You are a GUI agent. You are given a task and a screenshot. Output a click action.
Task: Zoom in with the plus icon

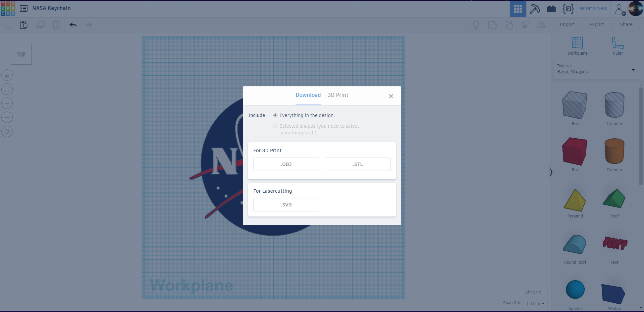click(x=7, y=103)
